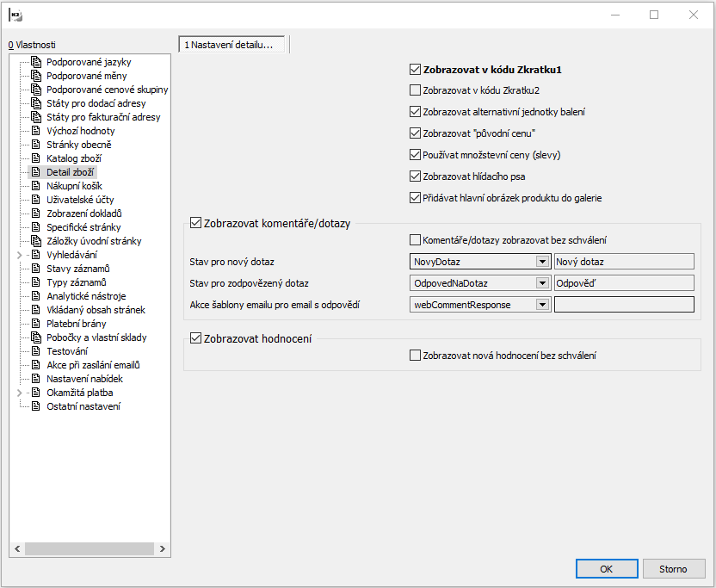The image size is (716, 588).
Task: Click the page icon beside Katalog zboží
Action: click(x=35, y=158)
